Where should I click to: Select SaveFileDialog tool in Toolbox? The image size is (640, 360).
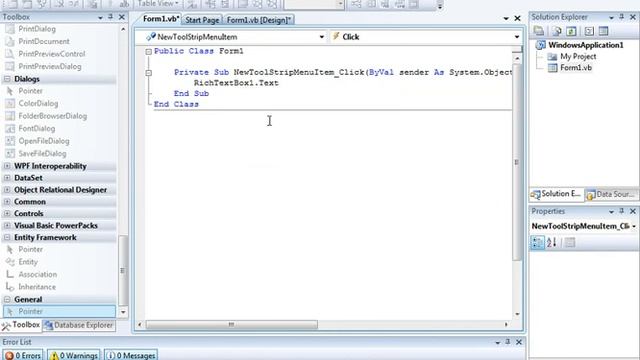(x=42, y=153)
